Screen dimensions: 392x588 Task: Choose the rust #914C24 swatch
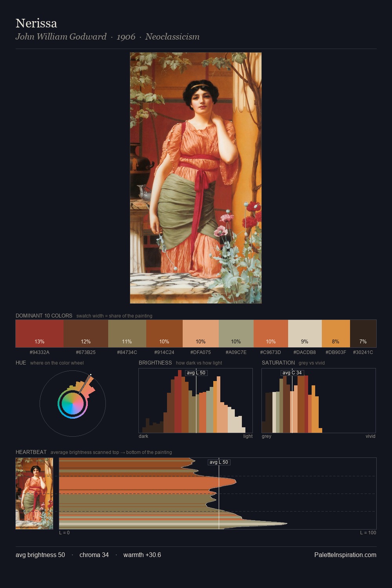[x=164, y=334]
